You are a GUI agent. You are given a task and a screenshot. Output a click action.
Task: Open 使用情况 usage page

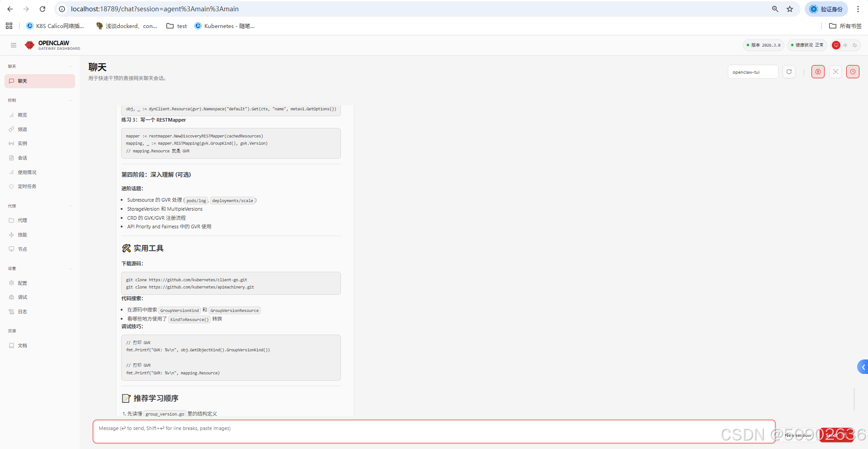pyautogui.click(x=40, y=172)
